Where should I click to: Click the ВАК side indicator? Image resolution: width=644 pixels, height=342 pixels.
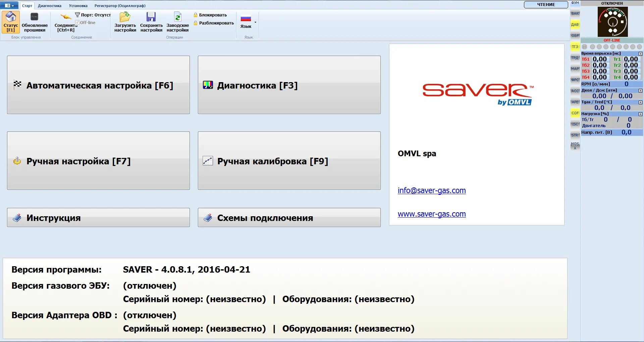[x=575, y=13]
